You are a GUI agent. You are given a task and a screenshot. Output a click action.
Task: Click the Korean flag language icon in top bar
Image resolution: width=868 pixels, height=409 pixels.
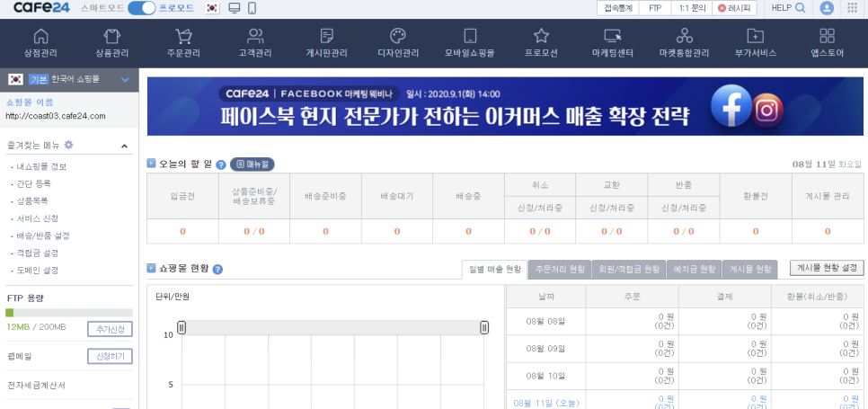pyautogui.click(x=211, y=8)
